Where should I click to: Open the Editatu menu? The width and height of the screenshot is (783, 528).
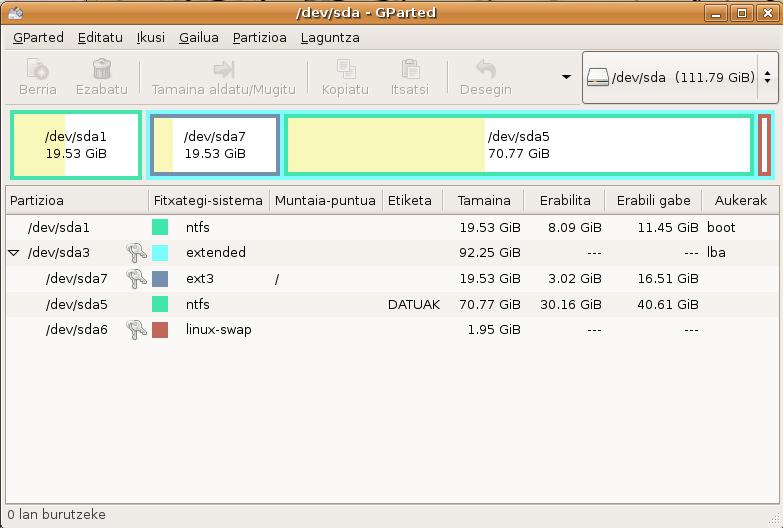coord(100,37)
